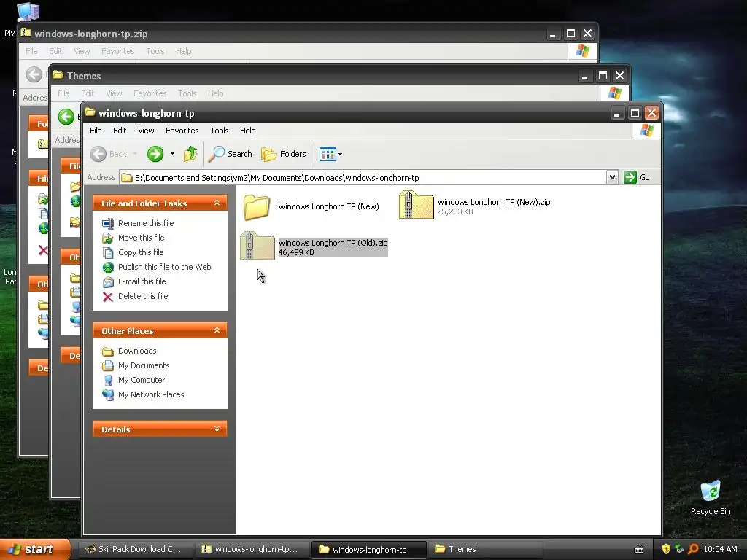747x560 pixels.
Task: Click the red X Delete this file icon
Action: coord(108,297)
